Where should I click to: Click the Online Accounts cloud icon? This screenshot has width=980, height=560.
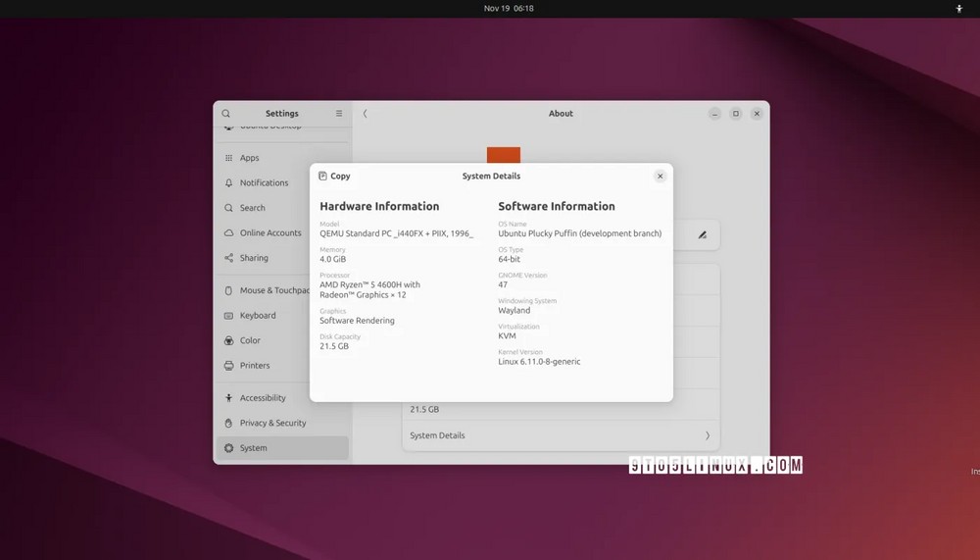click(228, 232)
